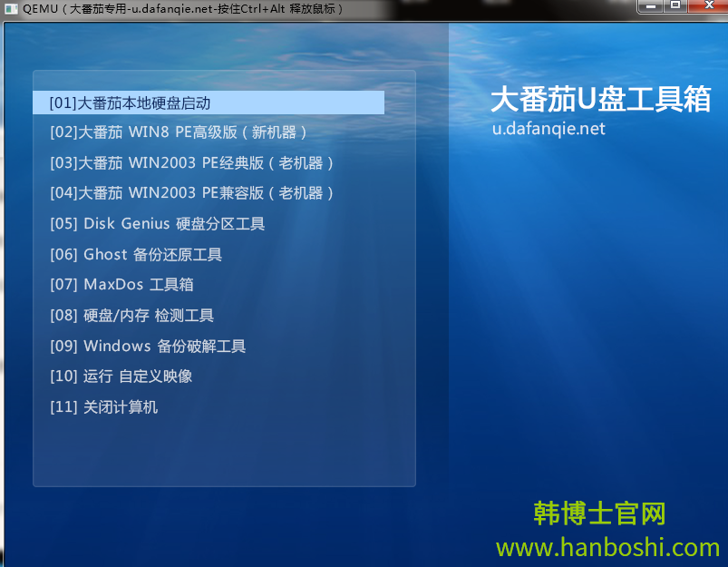This screenshot has width=728, height=567.
Task: Choose WIN8 PE高级版 entry [02]
Action: tap(179, 132)
